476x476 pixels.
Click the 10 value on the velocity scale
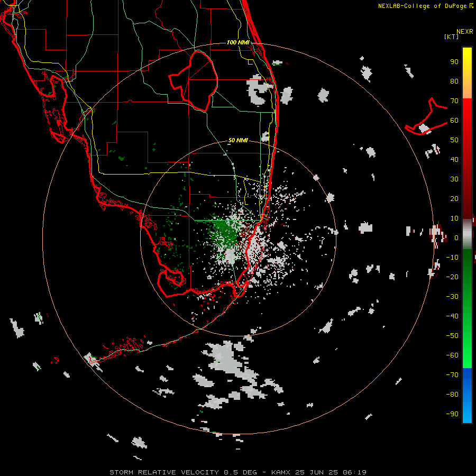(454, 218)
